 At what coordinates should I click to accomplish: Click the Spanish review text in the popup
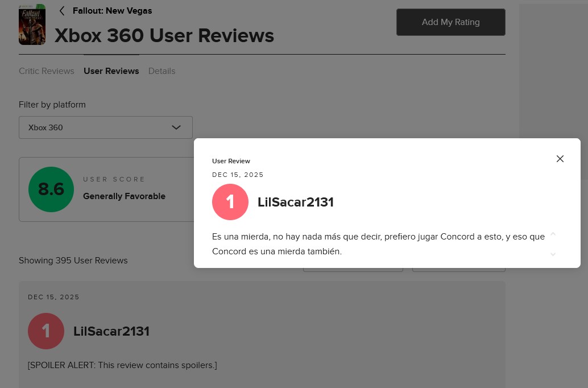(378, 244)
